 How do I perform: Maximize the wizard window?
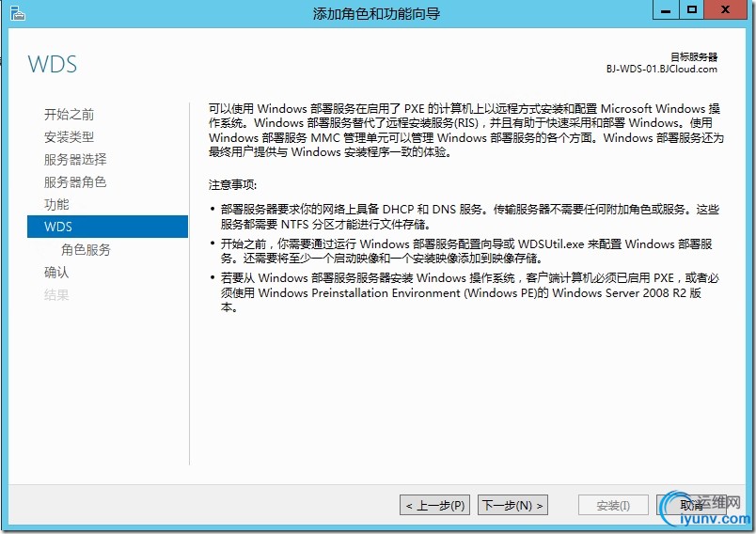[x=691, y=9]
